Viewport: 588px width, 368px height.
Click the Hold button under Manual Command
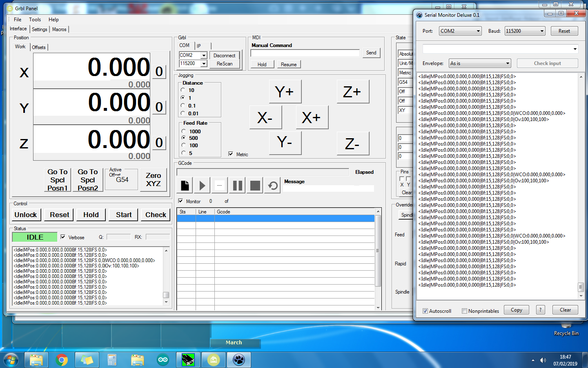(262, 65)
